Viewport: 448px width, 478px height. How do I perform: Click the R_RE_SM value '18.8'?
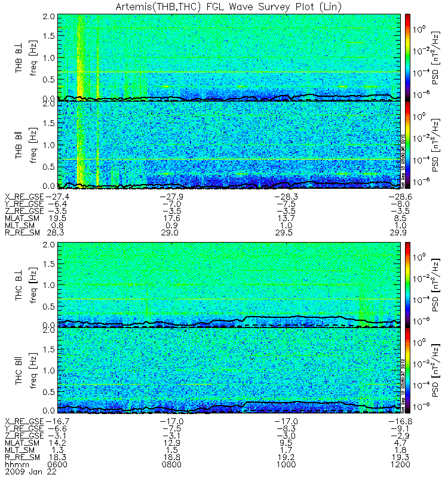point(171,457)
